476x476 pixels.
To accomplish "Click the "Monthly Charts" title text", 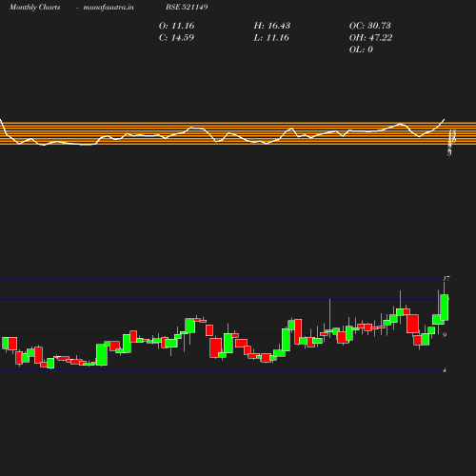I will [x=35, y=7].
